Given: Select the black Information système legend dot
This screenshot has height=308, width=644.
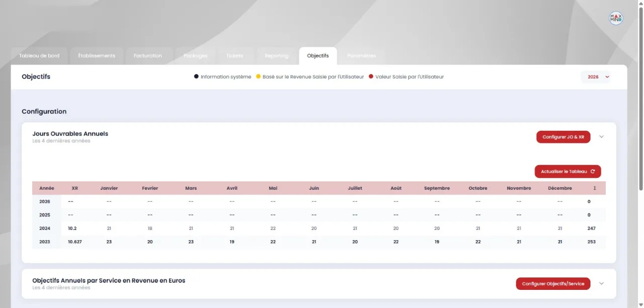Looking at the screenshot, I should [x=196, y=76].
